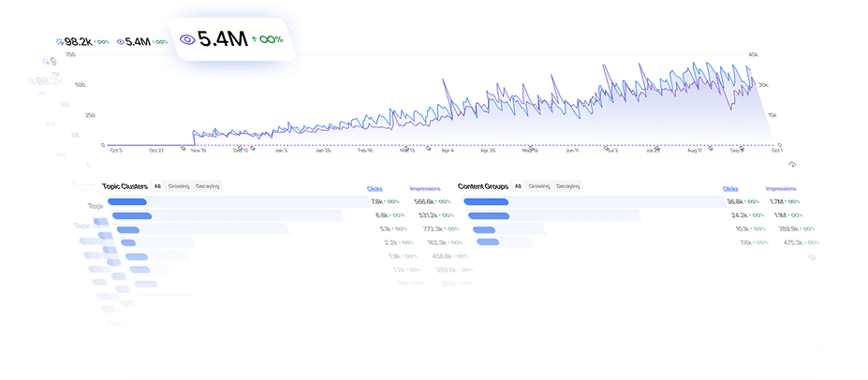
Task: Click the eye icon in large 5.4M card
Action: pos(187,40)
